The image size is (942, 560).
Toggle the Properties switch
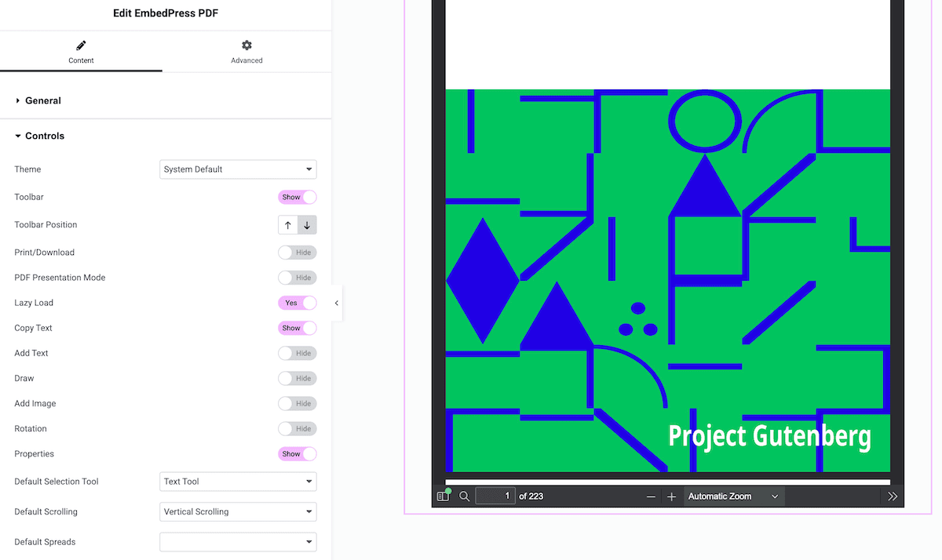[x=298, y=453]
